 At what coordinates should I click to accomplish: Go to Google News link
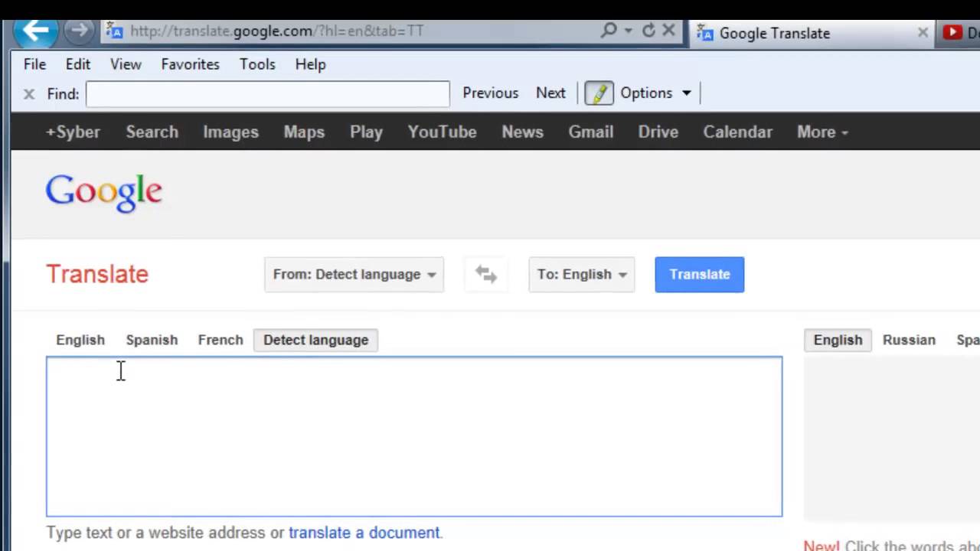522,132
